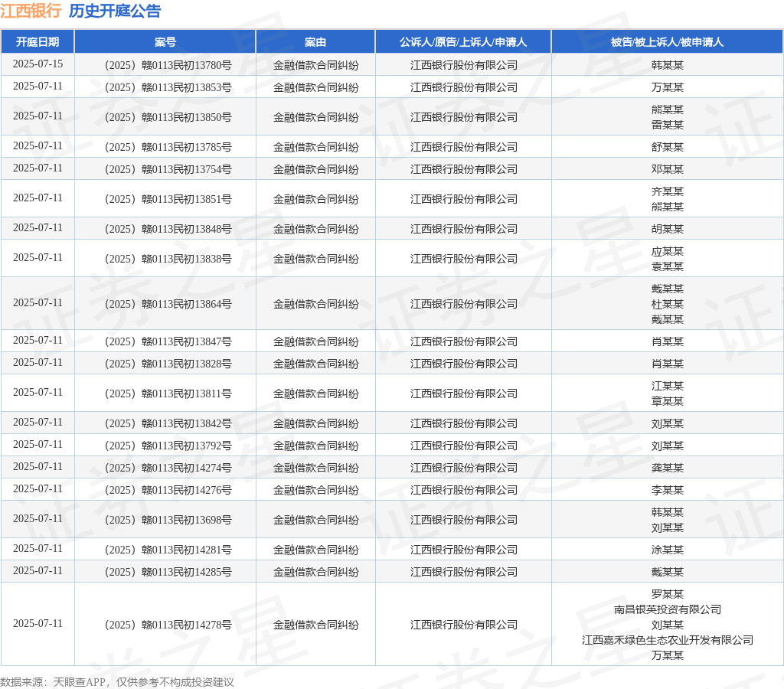Click defendant 李某某

point(667,490)
